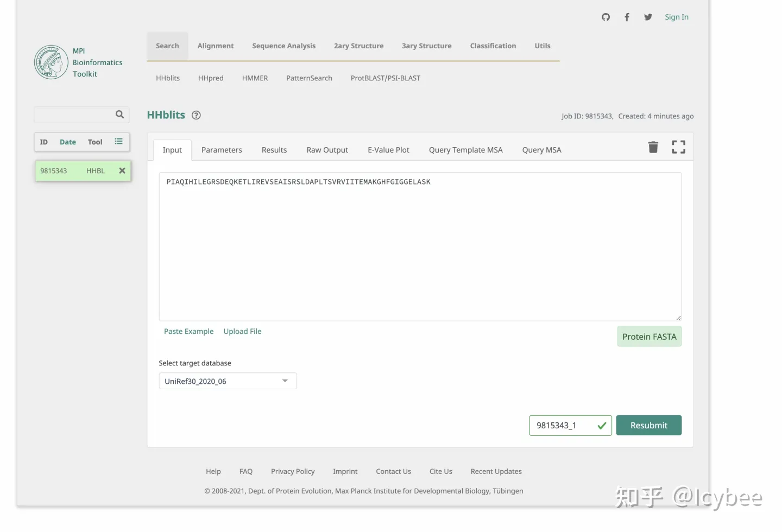Delete this job via the trash icon
The width and height of the screenshot is (782, 532).
click(653, 147)
